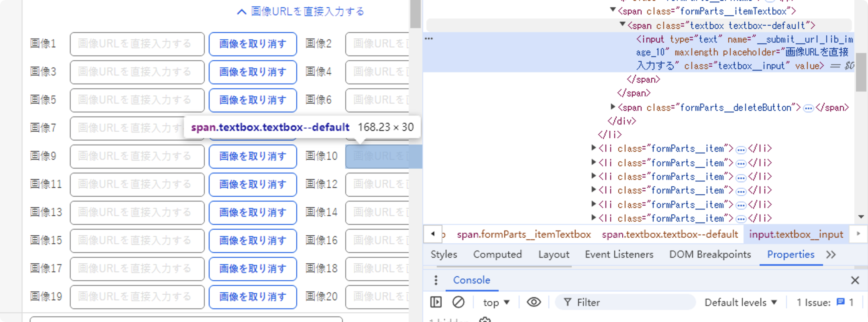Image resolution: width=868 pixels, height=322 pixels.
Task: Open the Default levels dropdown
Action: tap(741, 302)
